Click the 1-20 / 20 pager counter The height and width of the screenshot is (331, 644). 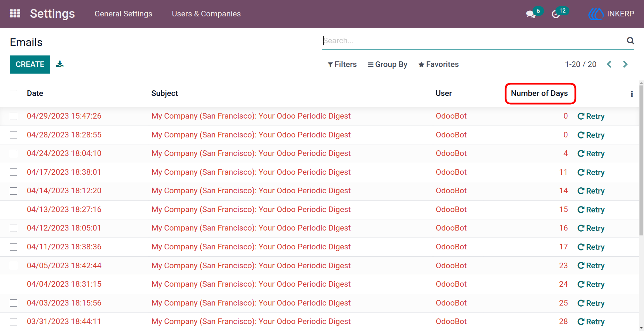point(581,64)
